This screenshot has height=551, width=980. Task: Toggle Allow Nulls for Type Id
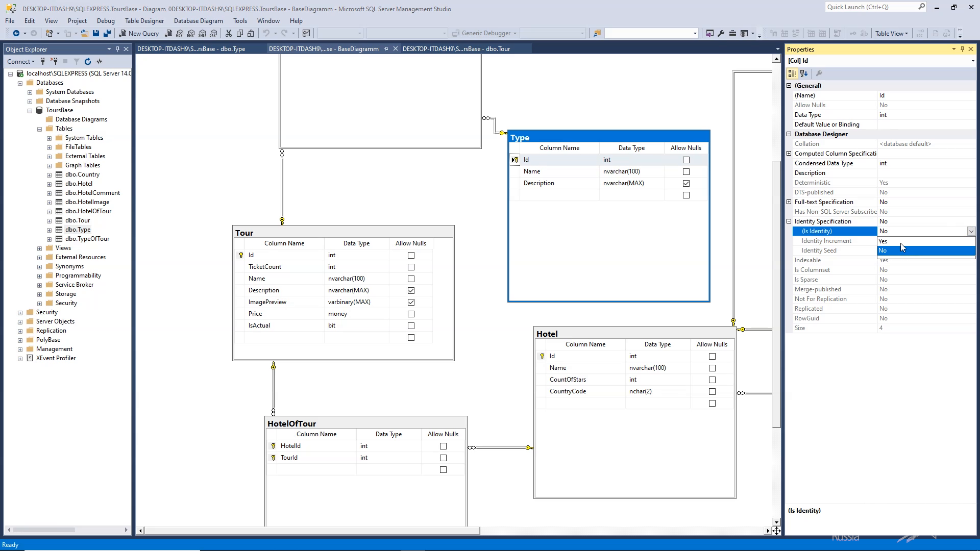pyautogui.click(x=686, y=160)
